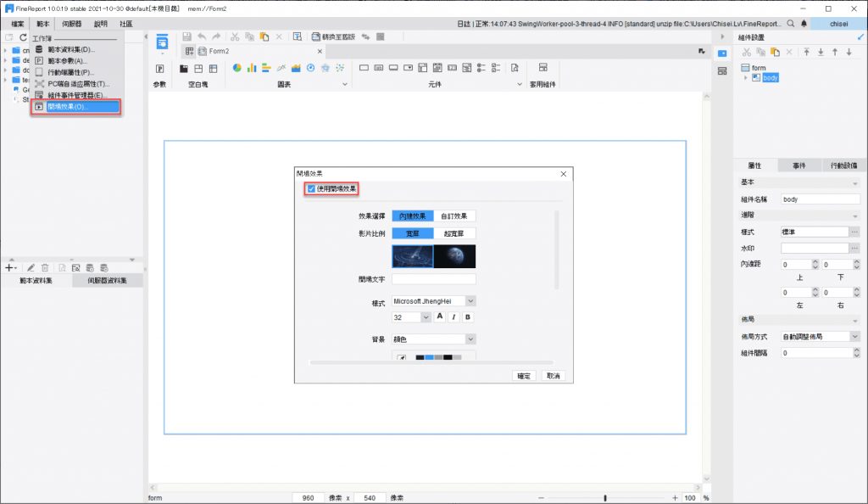Expand the body node in component tree
Screen dimensions: 868x504
[746, 77]
